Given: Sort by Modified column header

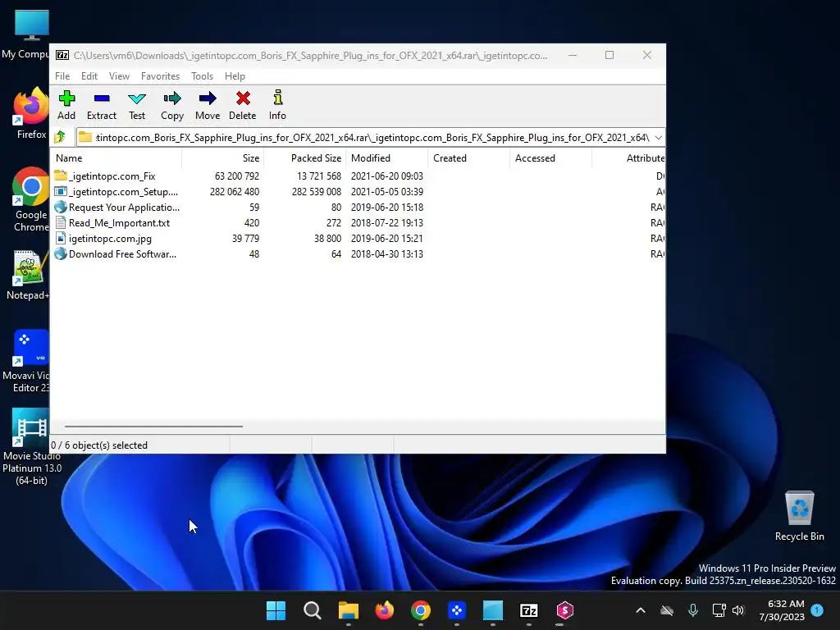Looking at the screenshot, I should click(387, 158).
